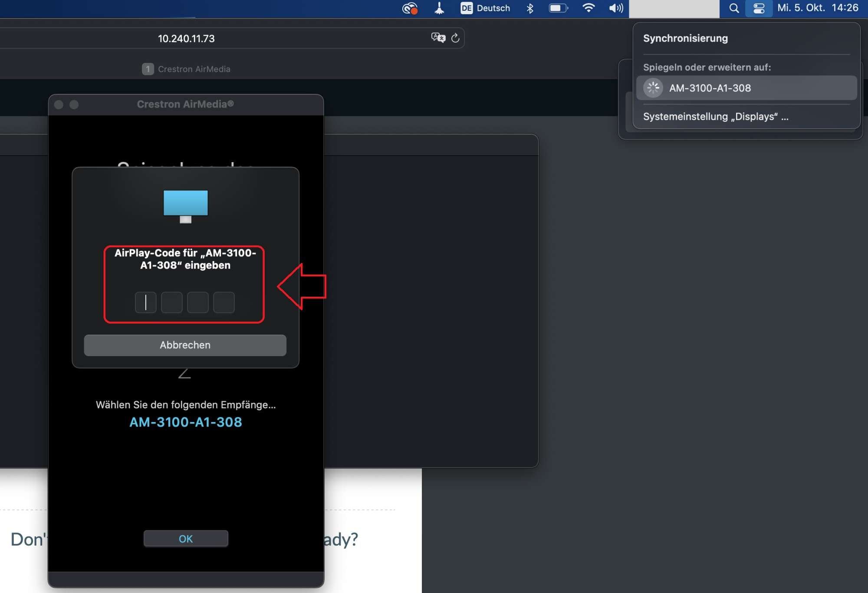Click the spinner icon beside AM-3100-A1-308
868x593 pixels.
pos(653,88)
